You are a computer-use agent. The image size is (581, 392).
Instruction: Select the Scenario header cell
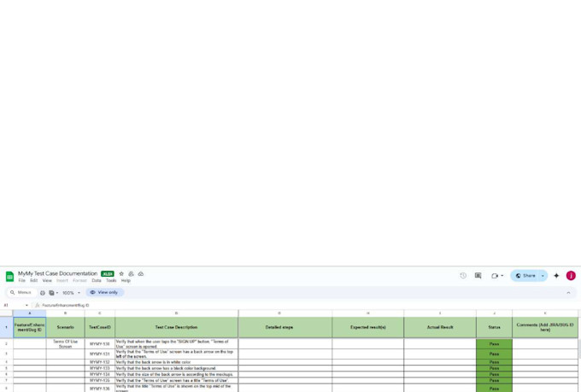pyautogui.click(x=65, y=327)
